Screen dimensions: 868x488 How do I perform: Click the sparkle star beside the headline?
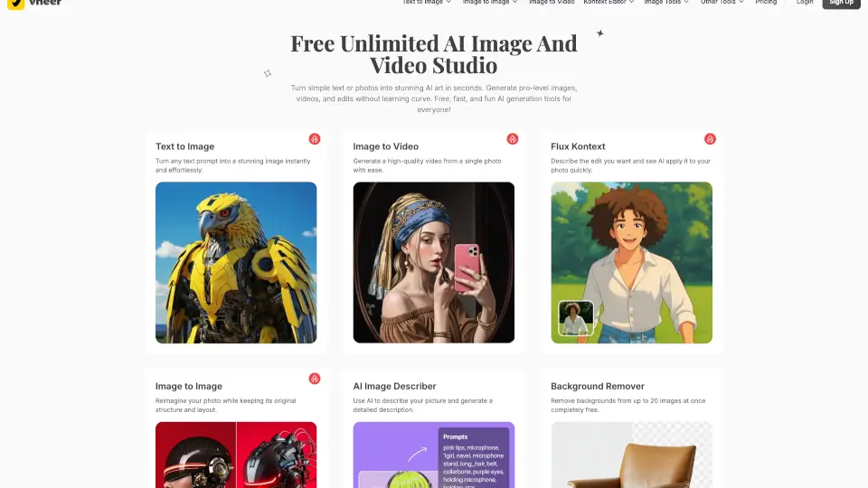coord(599,33)
